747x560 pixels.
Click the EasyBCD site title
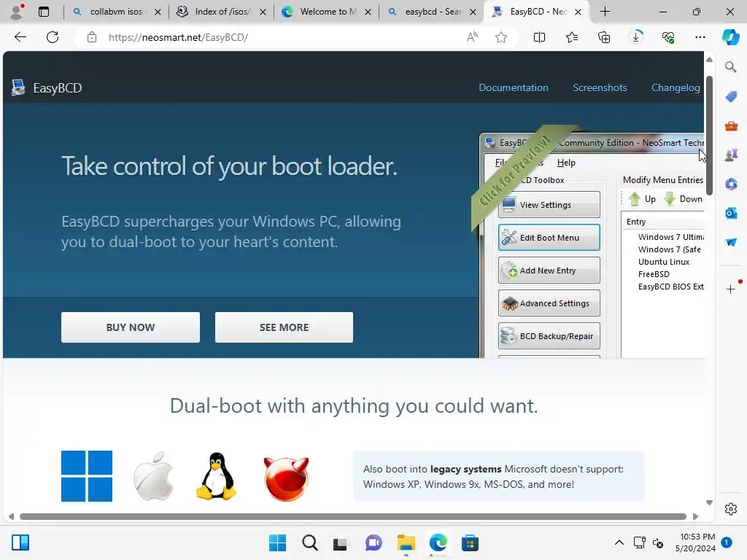click(x=58, y=88)
